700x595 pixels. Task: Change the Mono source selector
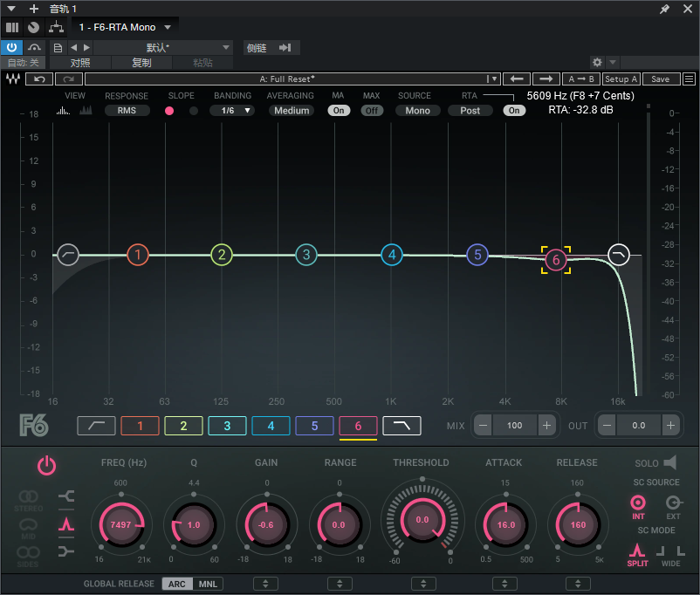(417, 110)
